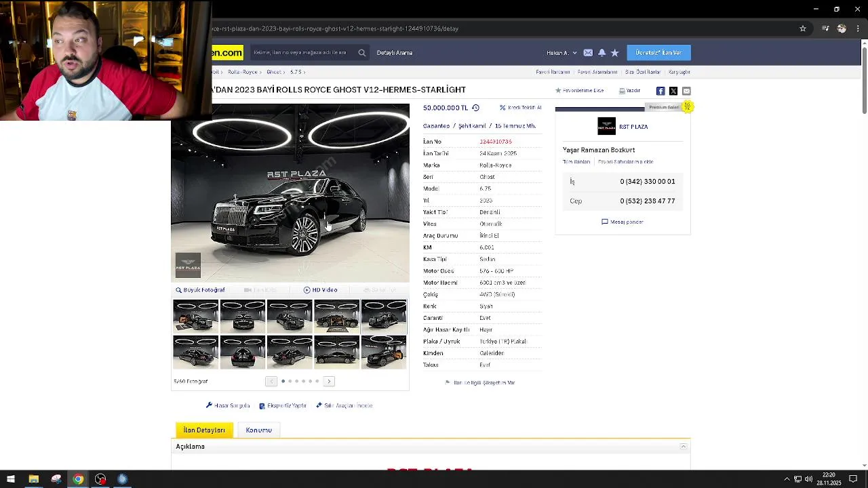Click the listing complaint link
Screen dimensions: 868x488
tap(480, 382)
